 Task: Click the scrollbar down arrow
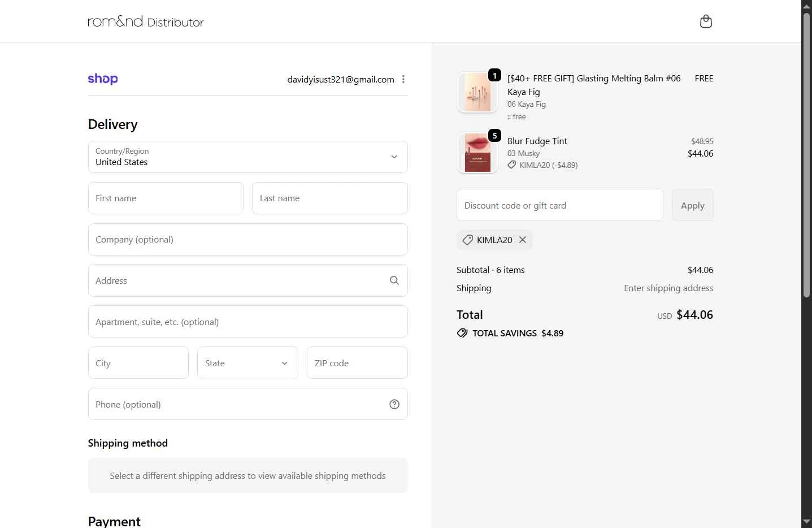click(807, 522)
